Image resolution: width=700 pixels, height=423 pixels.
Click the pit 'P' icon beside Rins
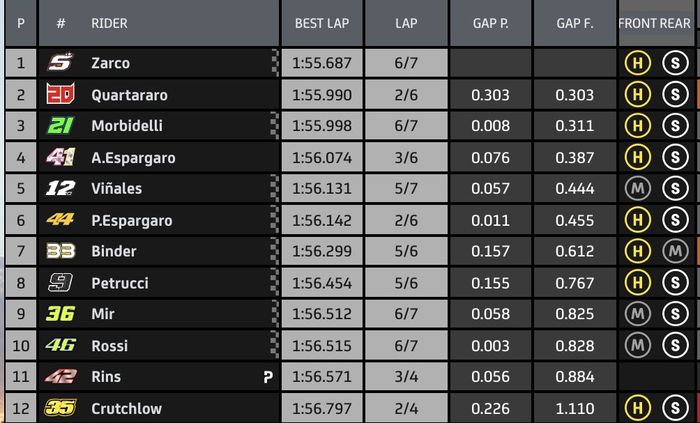pos(268,377)
